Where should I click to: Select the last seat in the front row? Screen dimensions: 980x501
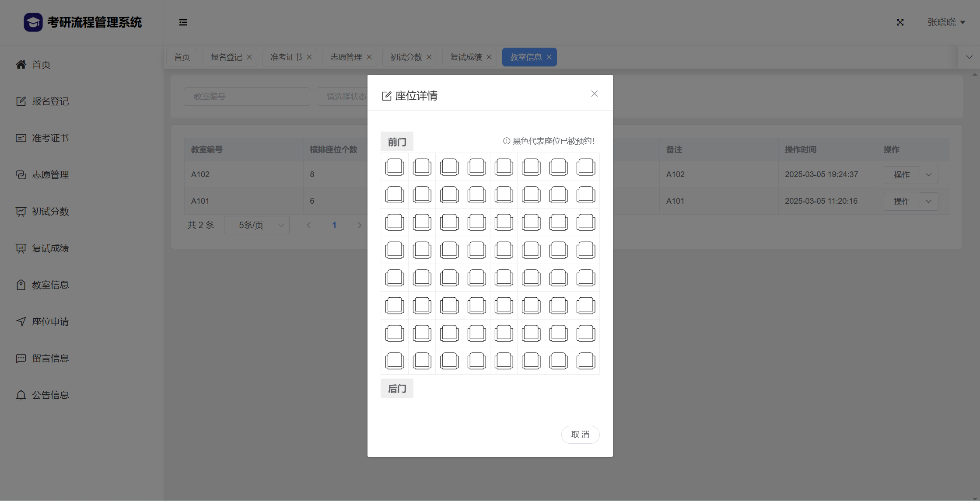tap(585, 167)
